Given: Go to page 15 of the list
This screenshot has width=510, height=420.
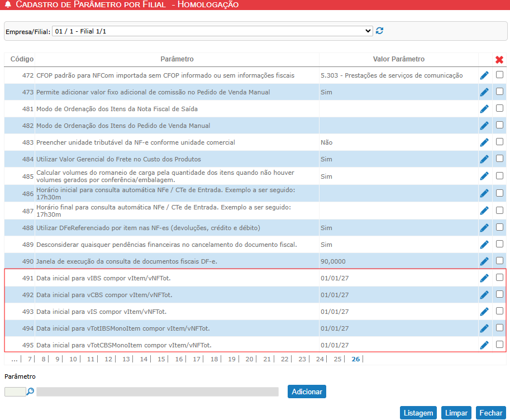Looking at the screenshot, I should click(x=161, y=359).
